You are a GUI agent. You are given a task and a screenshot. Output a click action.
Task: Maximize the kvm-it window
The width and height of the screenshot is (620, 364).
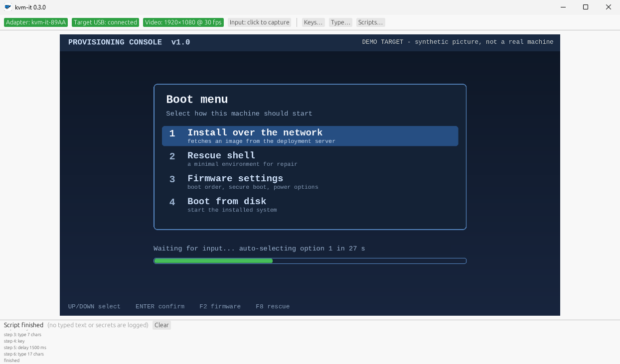coord(586,7)
